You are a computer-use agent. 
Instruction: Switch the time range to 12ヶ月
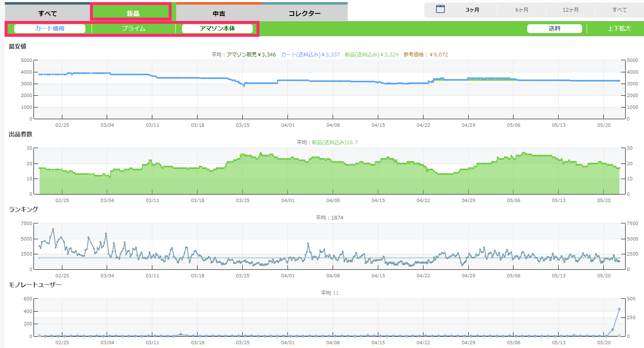(570, 10)
